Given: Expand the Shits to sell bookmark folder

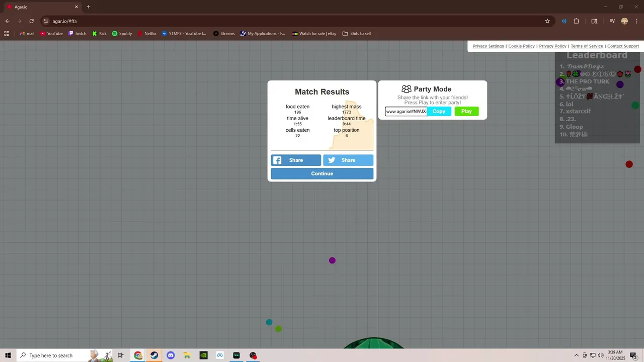Looking at the screenshot, I should [356, 34].
